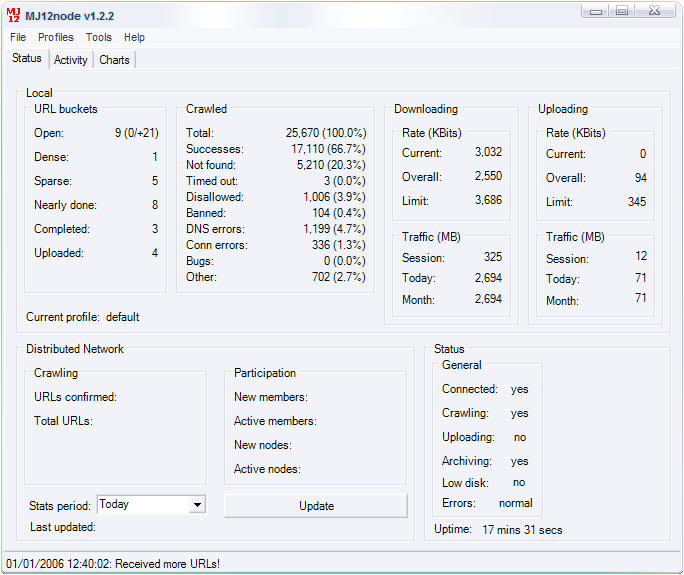The width and height of the screenshot is (684, 575).
Task: Click the DNS errors value 1,199 (4.7%)
Action: (x=335, y=229)
